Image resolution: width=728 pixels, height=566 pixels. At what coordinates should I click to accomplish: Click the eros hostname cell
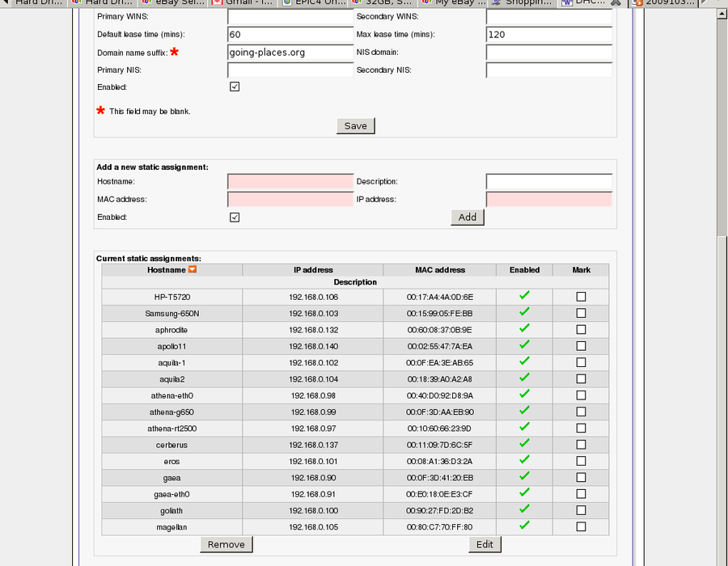point(171,462)
